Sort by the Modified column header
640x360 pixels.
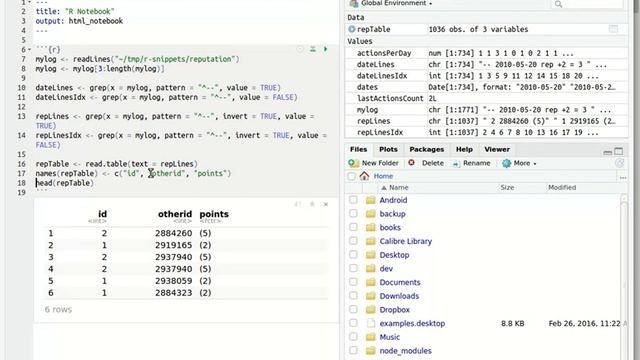coord(562,187)
